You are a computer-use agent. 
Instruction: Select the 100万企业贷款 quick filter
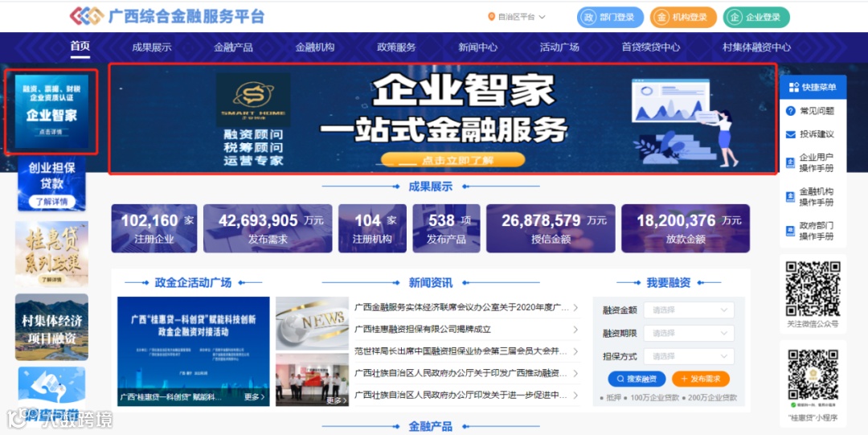(654, 398)
